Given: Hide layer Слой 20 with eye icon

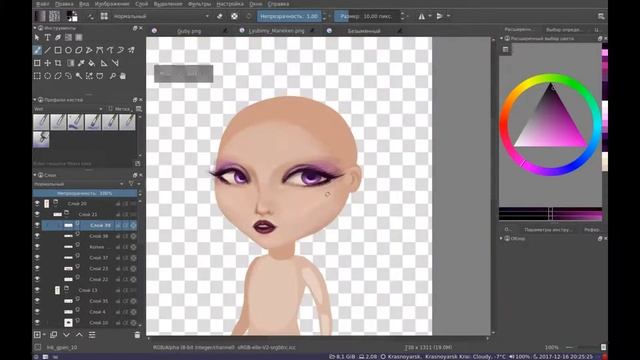Looking at the screenshot, I should point(37,203).
